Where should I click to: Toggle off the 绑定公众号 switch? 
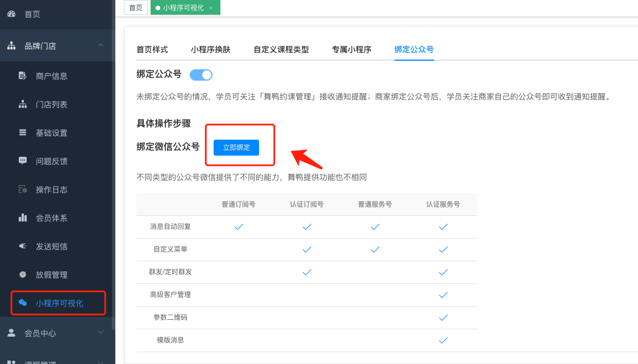pyautogui.click(x=201, y=75)
